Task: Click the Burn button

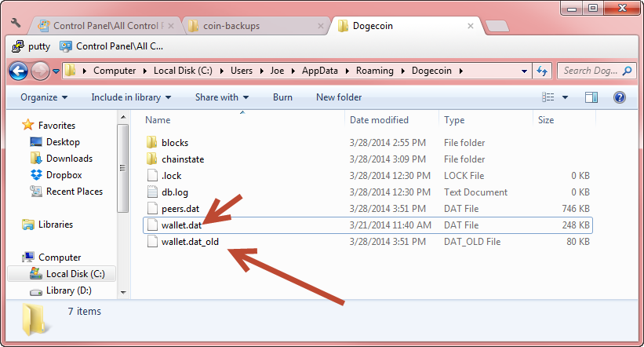Action: (x=282, y=97)
